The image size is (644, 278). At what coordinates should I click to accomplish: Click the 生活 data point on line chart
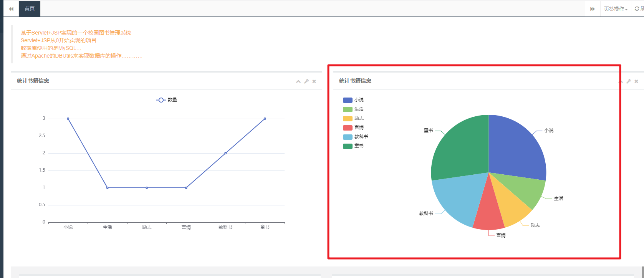[108, 188]
